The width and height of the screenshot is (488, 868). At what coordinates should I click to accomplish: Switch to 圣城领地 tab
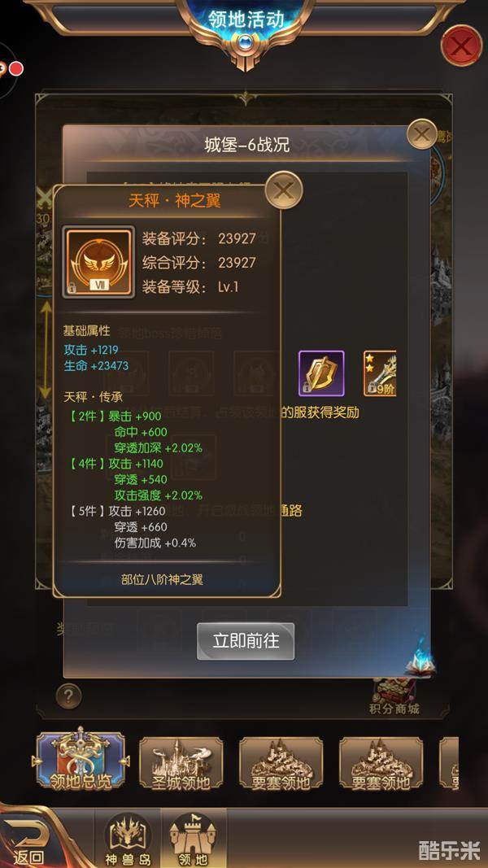181,764
